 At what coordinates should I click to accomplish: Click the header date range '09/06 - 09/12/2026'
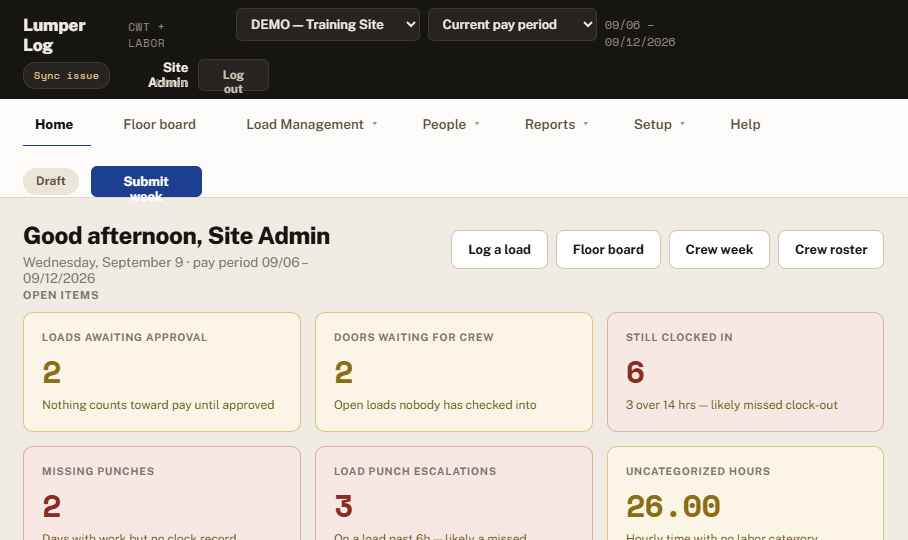[639, 34]
